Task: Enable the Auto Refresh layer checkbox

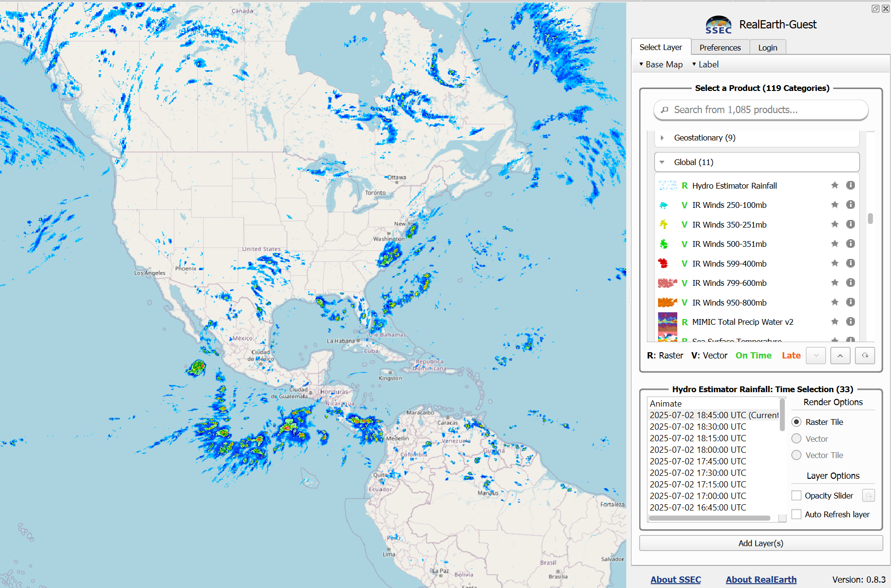Action: (797, 514)
